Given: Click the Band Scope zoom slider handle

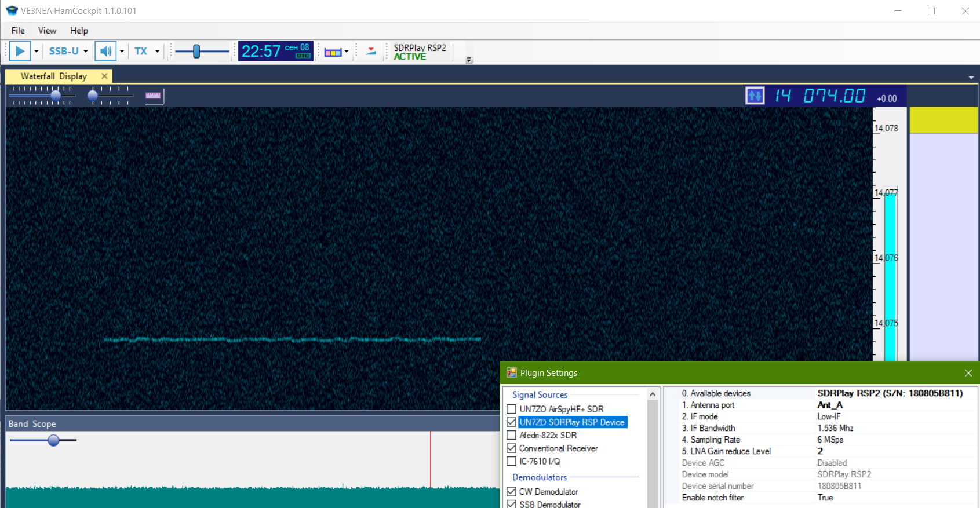Looking at the screenshot, I should click(54, 440).
